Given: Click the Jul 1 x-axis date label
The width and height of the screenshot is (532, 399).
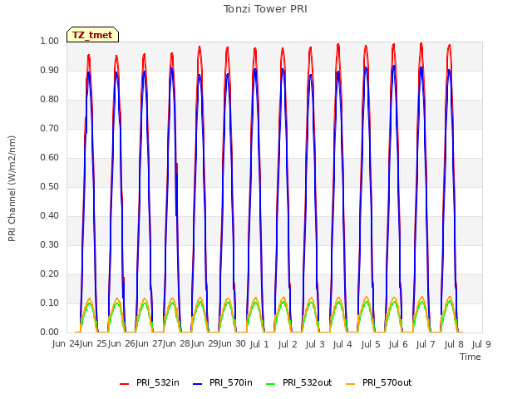Looking at the screenshot, I should point(259,344).
